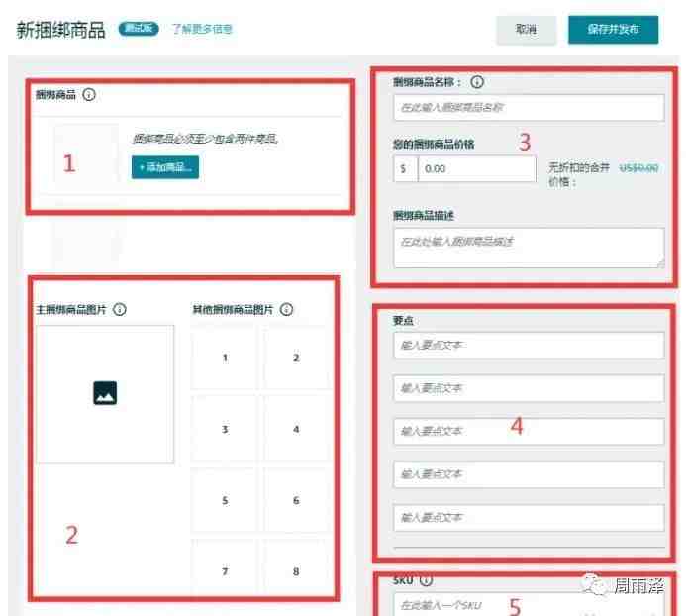This screenshot has height=616, width=686.
Task: Select additional image slot 3
Action: 225,429
